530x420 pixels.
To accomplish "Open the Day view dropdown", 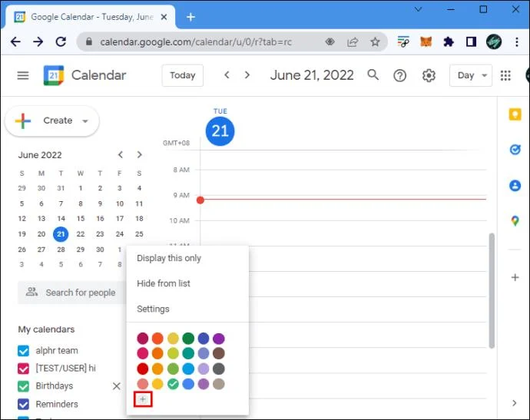I will (x=471, y=75).
